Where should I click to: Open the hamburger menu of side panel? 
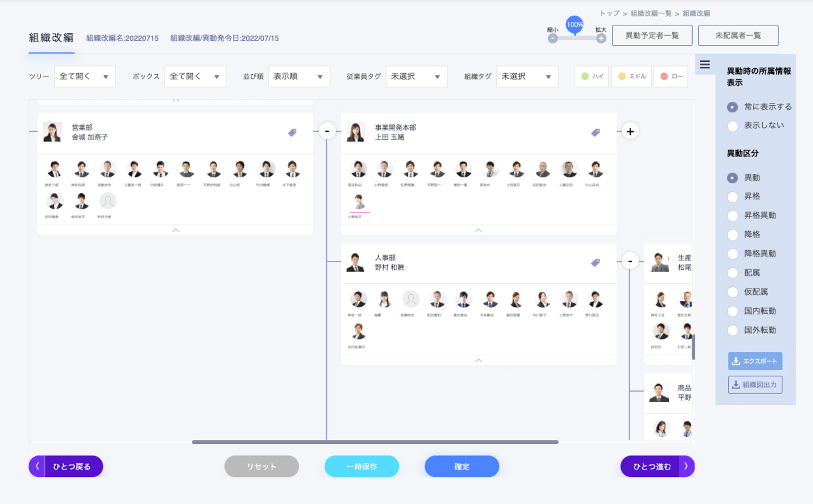705,64
